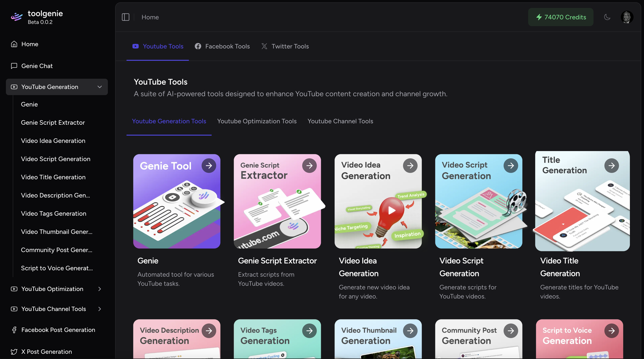Click the 'Extract scripts from YouTube videos.' text
Image resolution: width=644 pixels, height=359 pixels.
coord(266,279)
